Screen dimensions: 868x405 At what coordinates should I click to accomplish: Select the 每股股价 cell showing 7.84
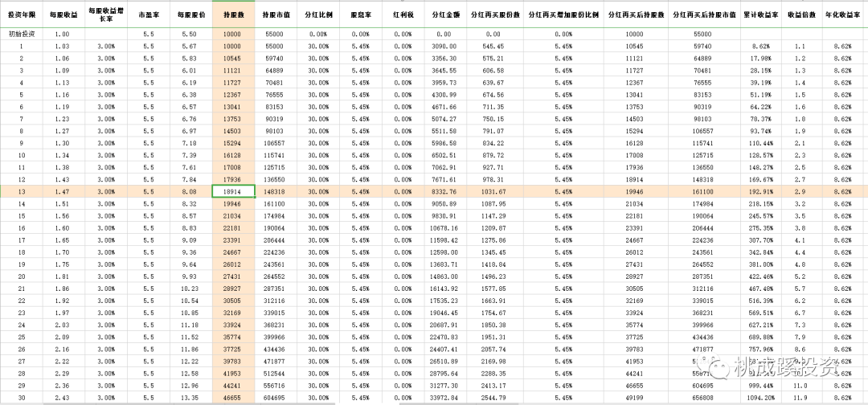190,178
